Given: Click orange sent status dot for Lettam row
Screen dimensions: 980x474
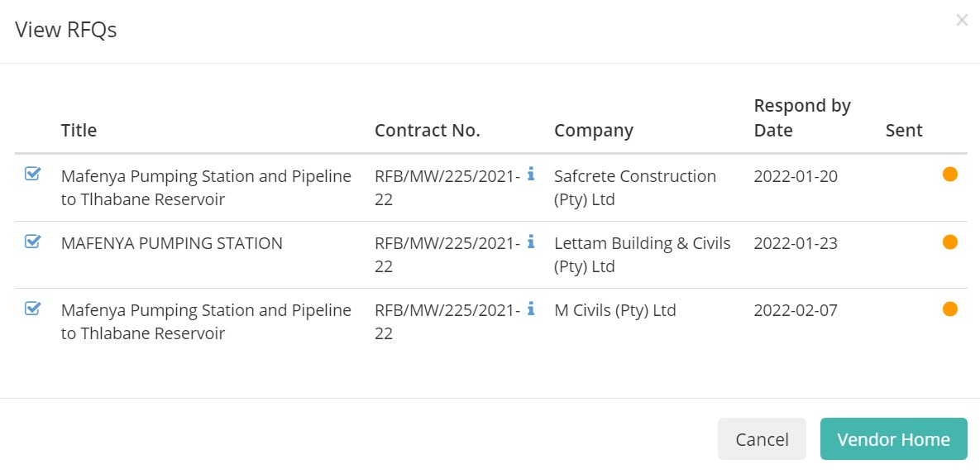Looking at the screenshot, I should point(950,242).
